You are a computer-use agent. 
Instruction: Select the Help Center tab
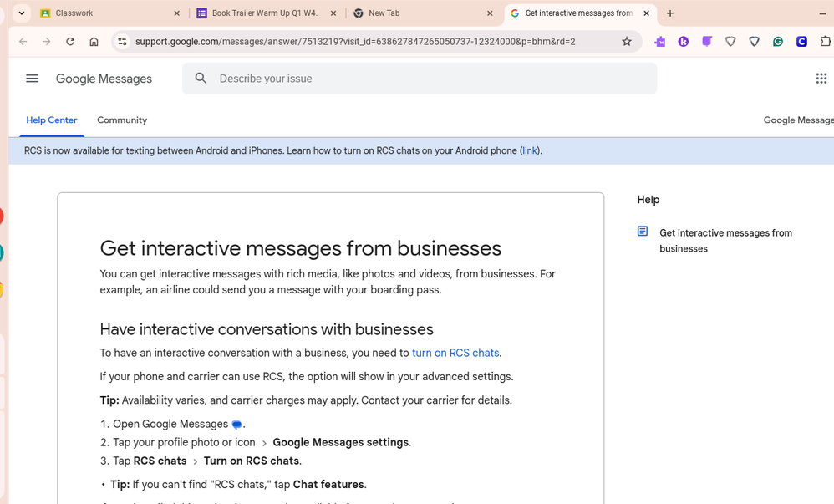point(52,120)
